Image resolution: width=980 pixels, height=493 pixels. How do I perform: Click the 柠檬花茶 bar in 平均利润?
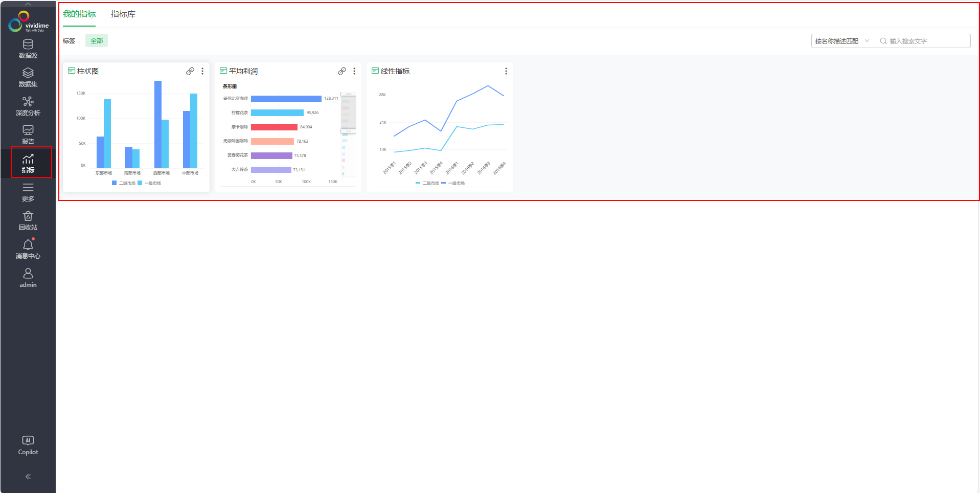[x=277, y=113]
